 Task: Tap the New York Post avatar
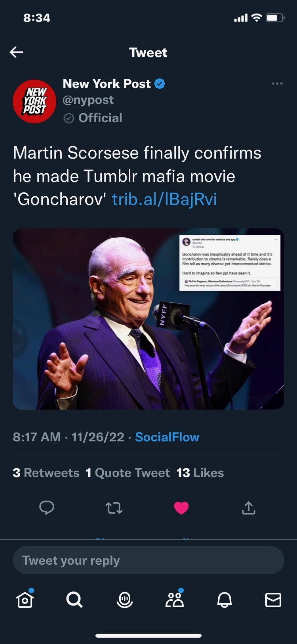click(x=34, y=102)
